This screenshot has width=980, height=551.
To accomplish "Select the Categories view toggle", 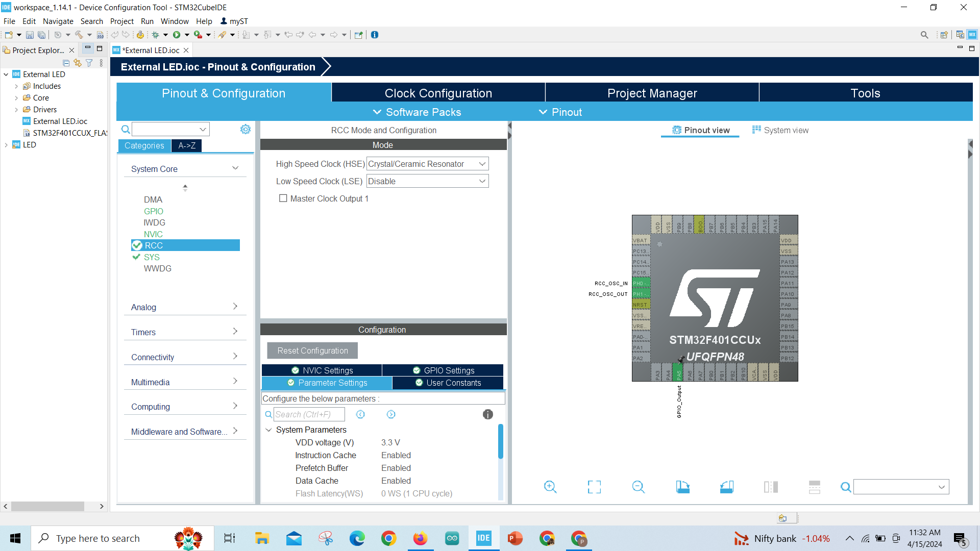I will coord(144,145).
